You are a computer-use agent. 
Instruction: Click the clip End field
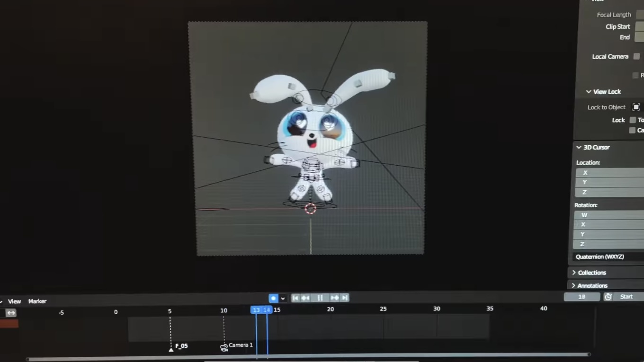[640, 37]
